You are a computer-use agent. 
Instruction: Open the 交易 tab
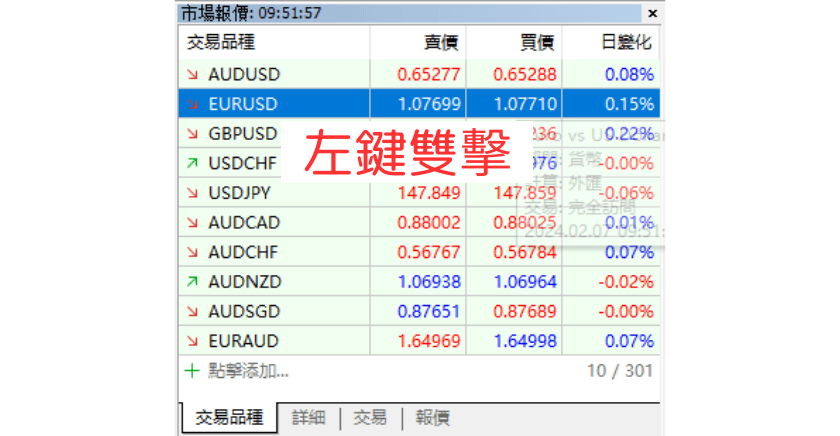pyautogui.click(x=370, y=418)
